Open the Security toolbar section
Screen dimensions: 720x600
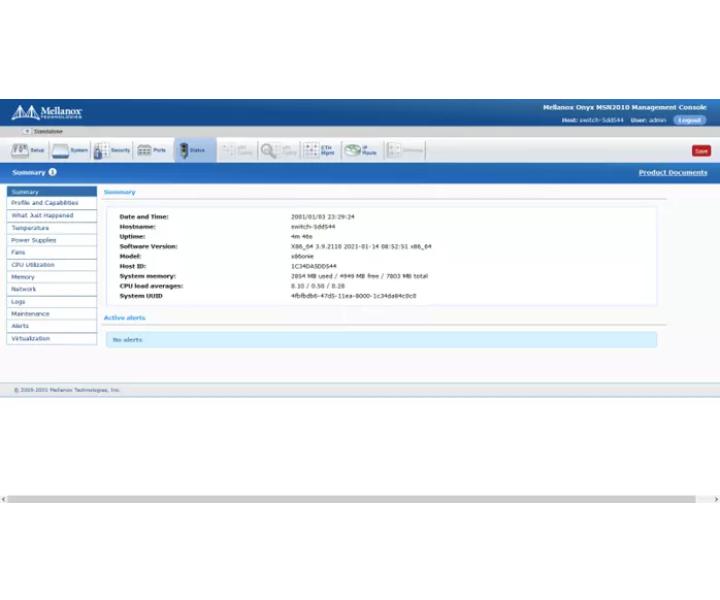(112, 150)
